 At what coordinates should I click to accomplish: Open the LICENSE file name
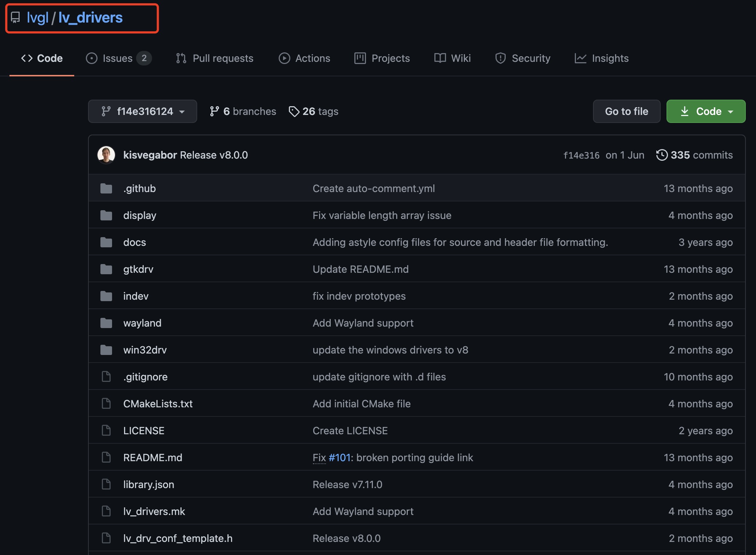tap(144, 431)
